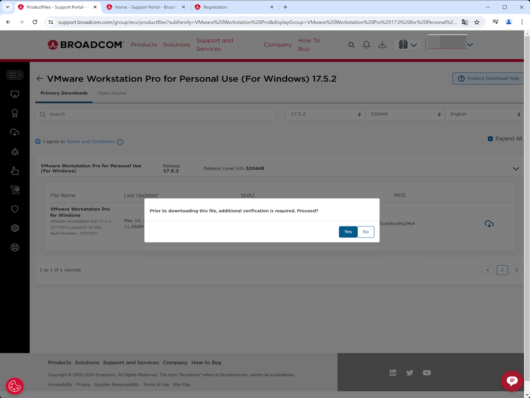Screen dimensions: 530x398
Task: Select page 1 in pagination
Action: (x=502, y=270)
